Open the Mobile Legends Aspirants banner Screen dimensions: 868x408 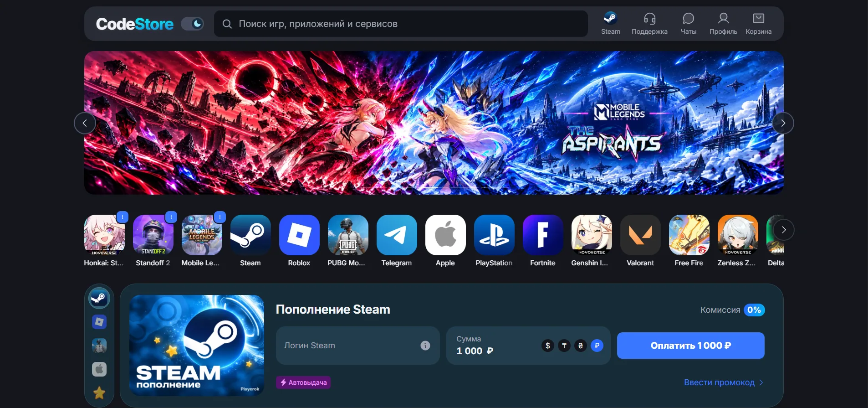click(434, 123)
